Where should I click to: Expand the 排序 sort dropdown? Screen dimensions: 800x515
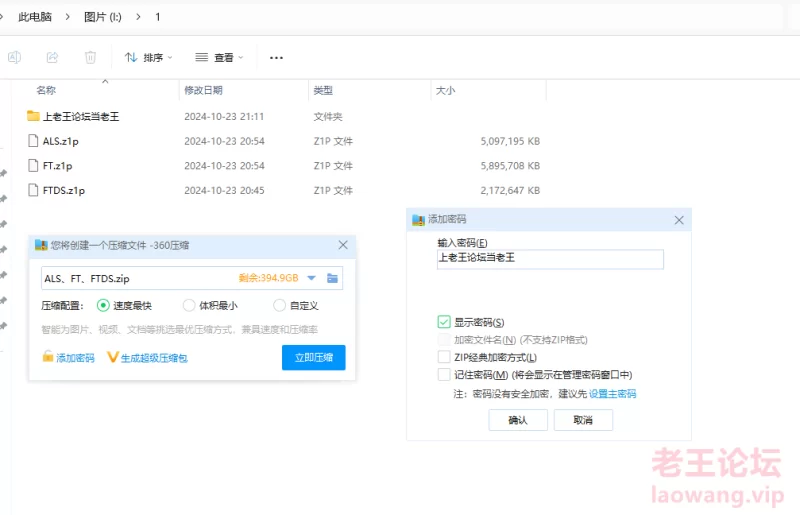coord(148,58)
